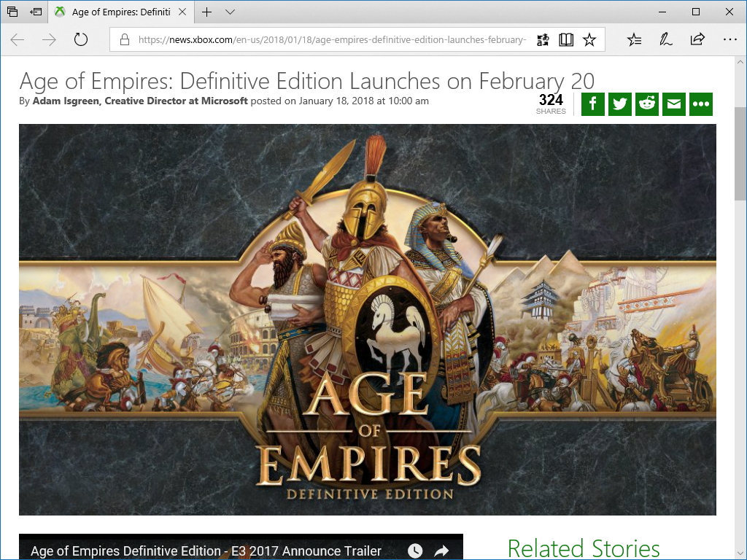
Task: Share the article on Twitter
Action: (620, 104)
